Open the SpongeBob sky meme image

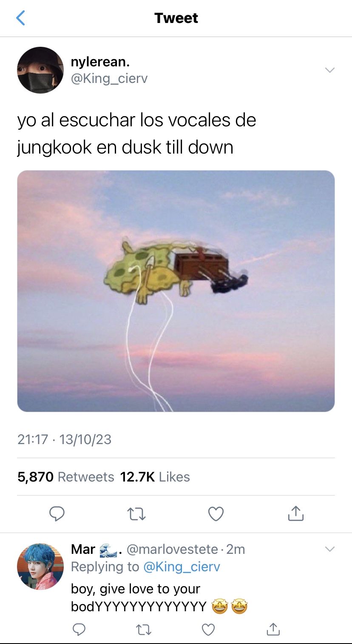tap(176, 291)
